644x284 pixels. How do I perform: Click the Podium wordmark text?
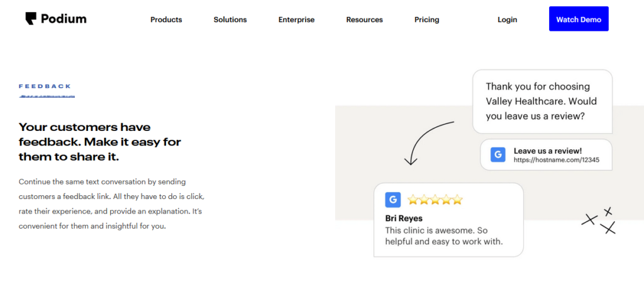point(64,19)
